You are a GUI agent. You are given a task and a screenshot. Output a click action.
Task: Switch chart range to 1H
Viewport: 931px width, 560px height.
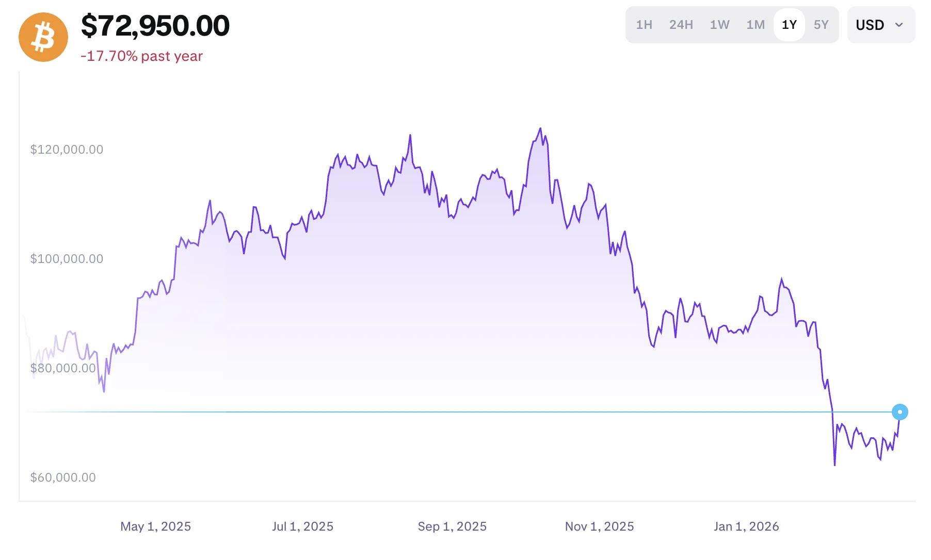point(644,25)
